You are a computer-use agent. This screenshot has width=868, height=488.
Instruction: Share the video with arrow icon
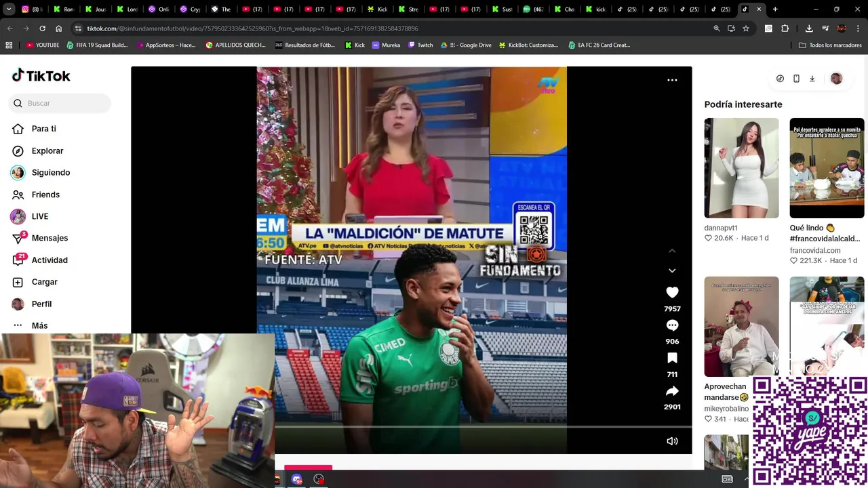(x=672, y=391)
